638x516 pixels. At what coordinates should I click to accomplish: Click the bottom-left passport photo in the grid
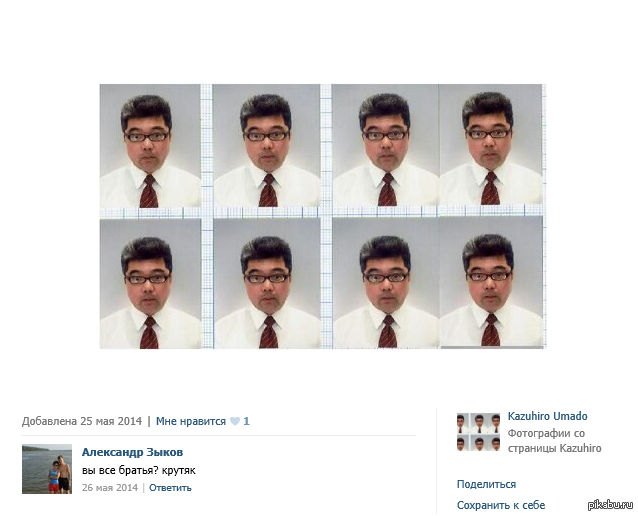pos(150,284)
